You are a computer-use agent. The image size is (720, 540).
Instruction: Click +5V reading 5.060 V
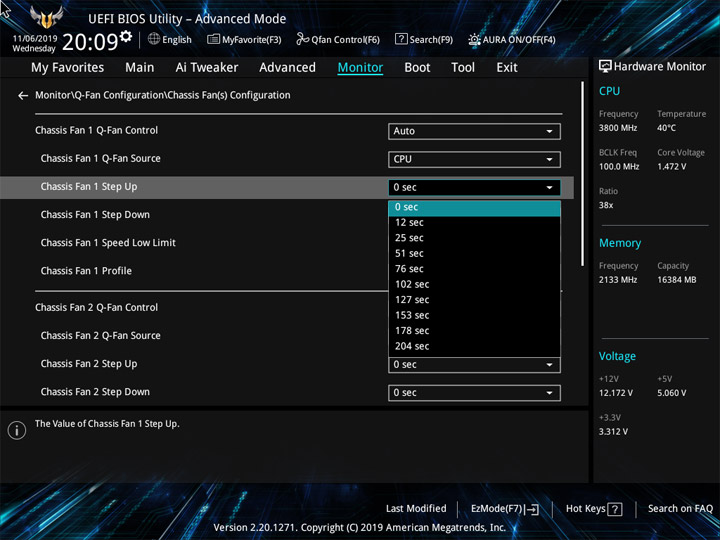click(x=671, y=393)
